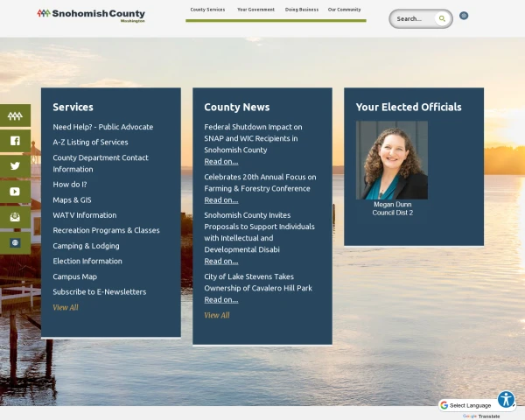Click Subscribe to E-Newsletters
This screenshot has height=420, width=525.
(x=100, y=292)
